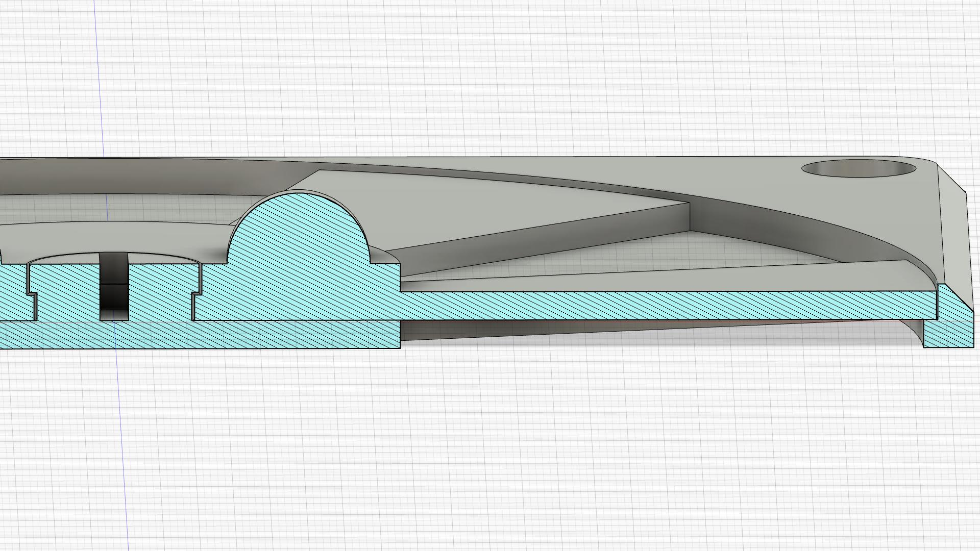This screenshot has width=980, height=551.
Task: Select the hatched plug section left of the bore
Action: point(65,291)
